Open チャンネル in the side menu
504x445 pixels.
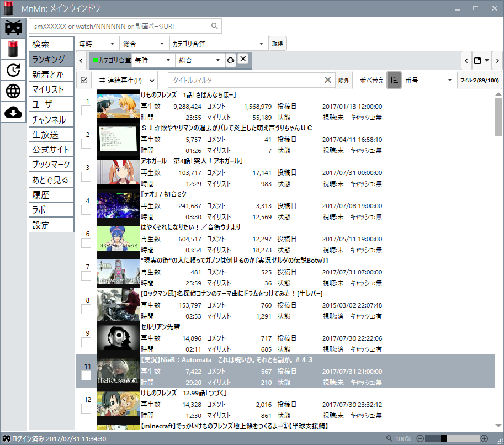(51, 120)
